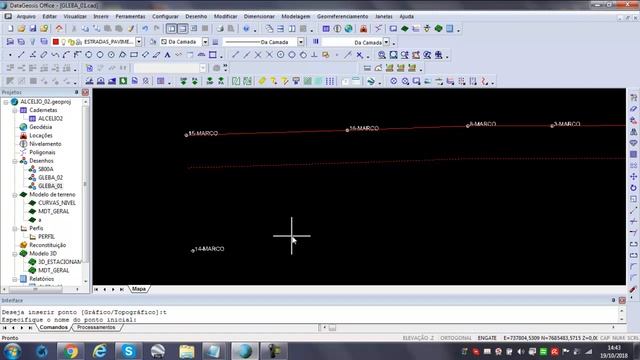Click the Earth globe icon beside info icon
Viewport: 640px width, 360px height.
(349, 29)
